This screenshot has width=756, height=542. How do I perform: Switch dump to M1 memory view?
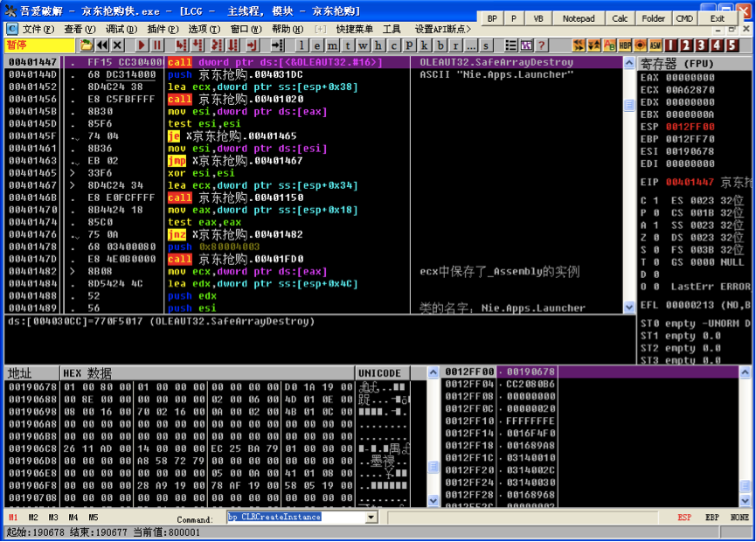(13, 518)
